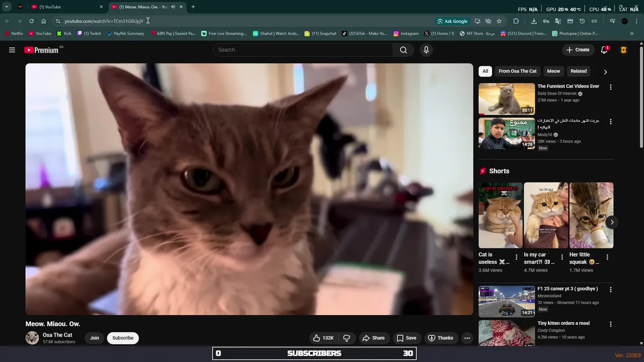Viewport: 644px width, 362px height.
Task: View site information icon in address bar
Action: (58, 21)
